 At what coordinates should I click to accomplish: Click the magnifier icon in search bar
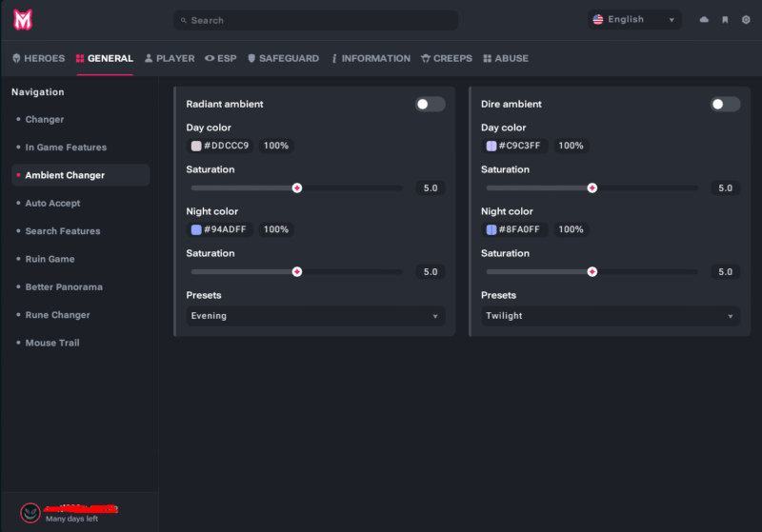pyautogui.click(x=184, y=20)
